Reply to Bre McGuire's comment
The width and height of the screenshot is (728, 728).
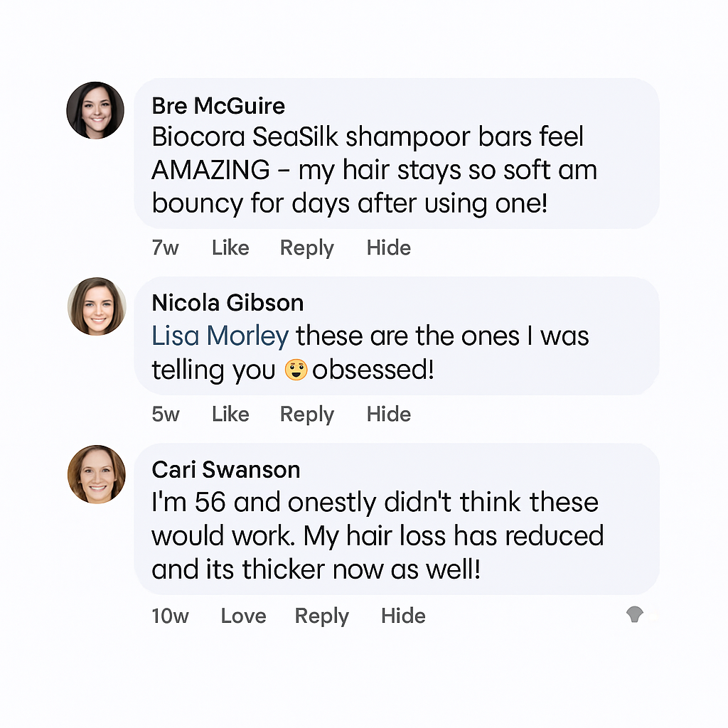click(x=306, y=247)
